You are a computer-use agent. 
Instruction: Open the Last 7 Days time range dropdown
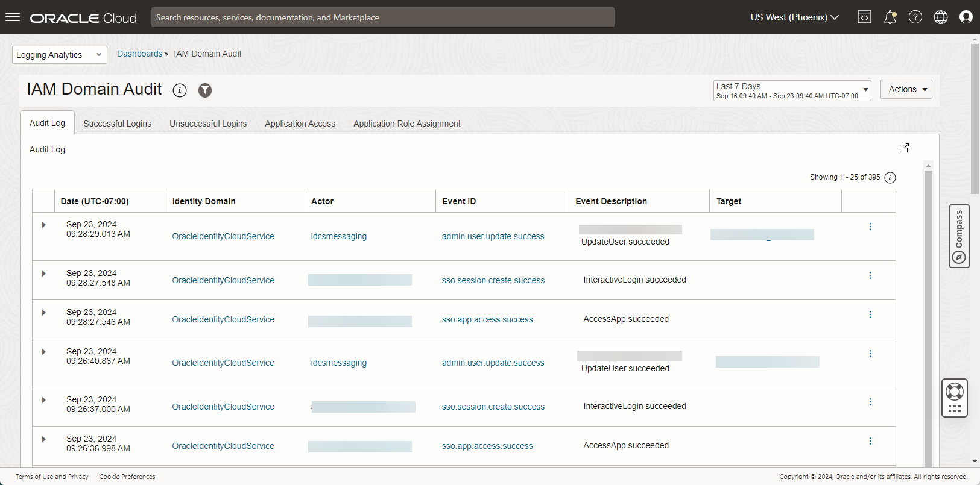click(x=792, y=90)
